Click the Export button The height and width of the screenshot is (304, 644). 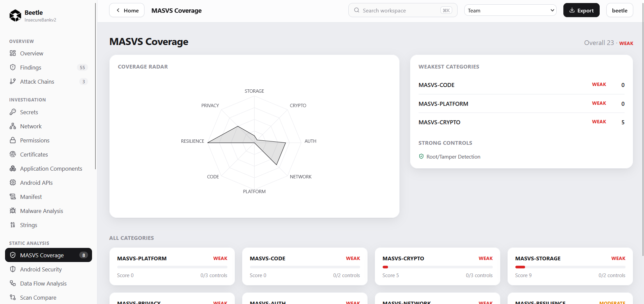[581, 10]
